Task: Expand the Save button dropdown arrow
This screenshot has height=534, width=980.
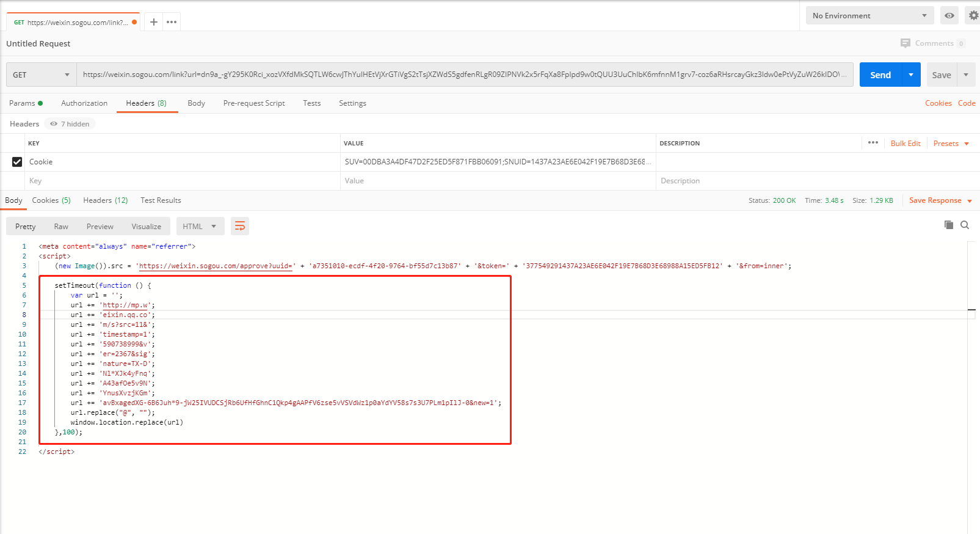Action: [x=966, y=75]
